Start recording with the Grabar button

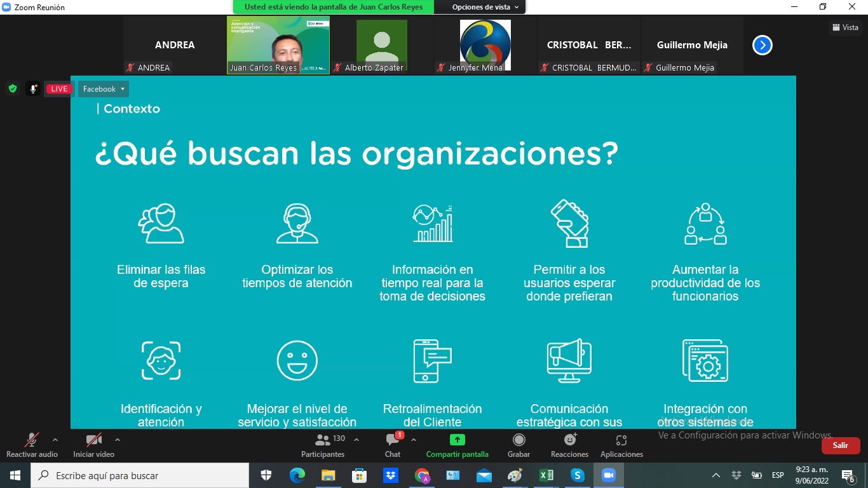(519, 445)
